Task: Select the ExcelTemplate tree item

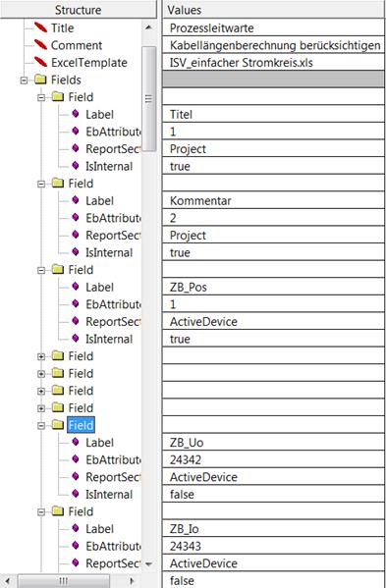Action: (89, 62)
